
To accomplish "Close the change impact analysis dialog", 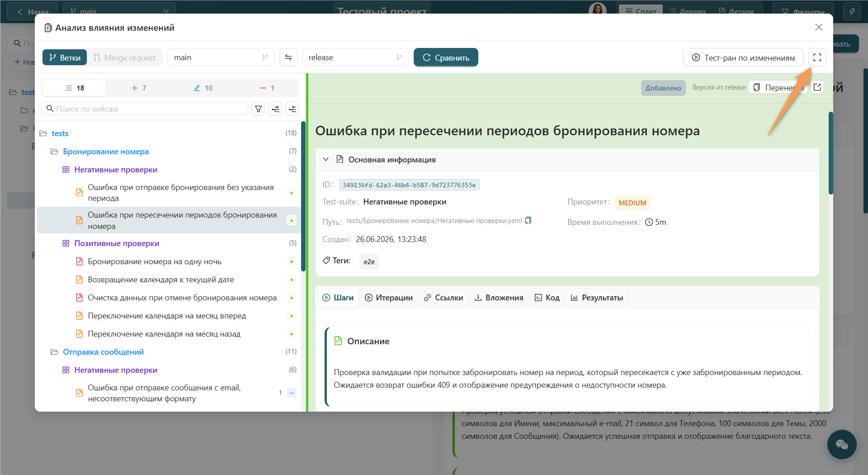I will [x=818, y=28].
